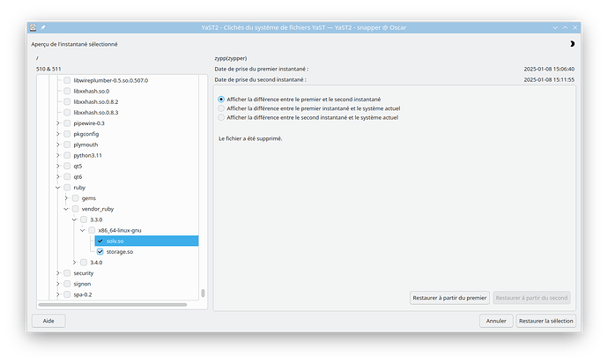Click the pin window icon in title bar
Image resolution: width=608 pixels, height=364 pixels.
[x=43, y=27]
